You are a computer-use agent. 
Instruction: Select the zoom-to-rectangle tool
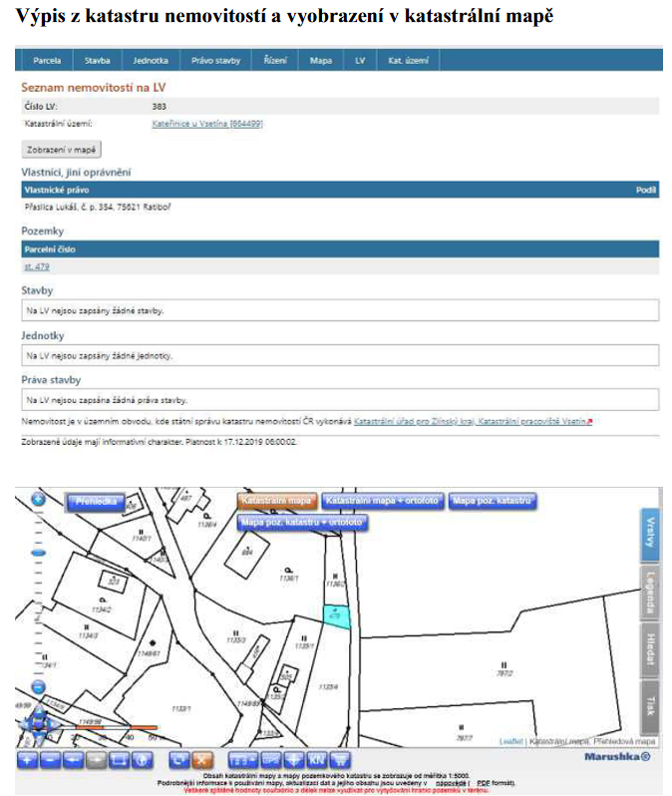click(x=119, y=760)
